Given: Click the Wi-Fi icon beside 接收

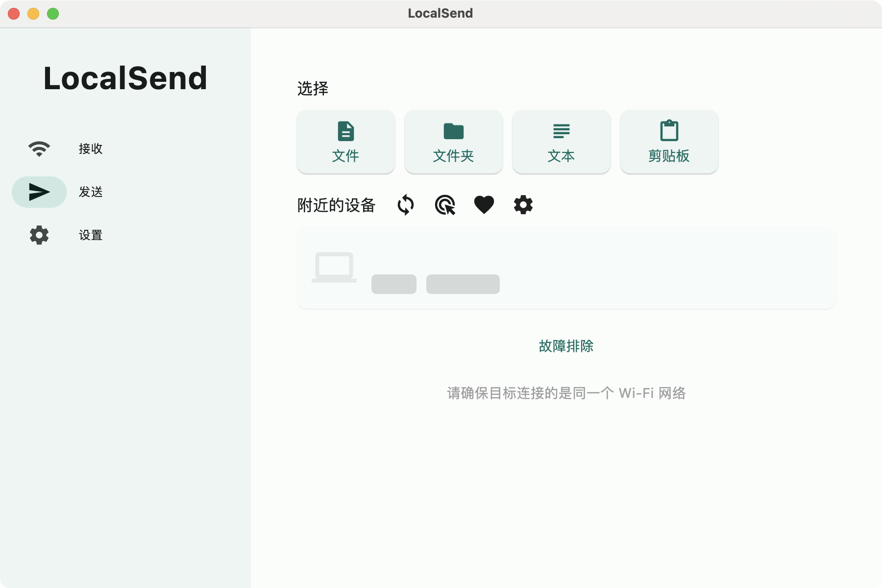Looking at the screenshot, I should [x=39, y=148].
